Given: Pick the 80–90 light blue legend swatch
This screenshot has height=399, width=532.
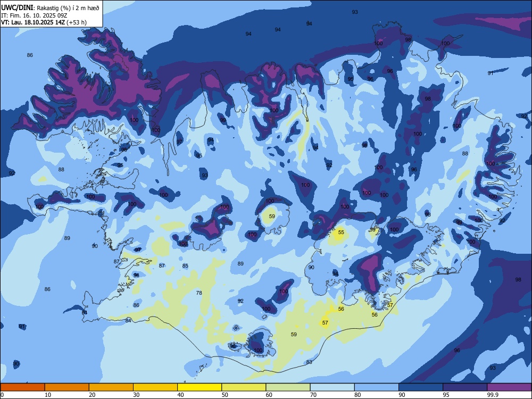Looking at the screenshot, I should pos(377,387).
